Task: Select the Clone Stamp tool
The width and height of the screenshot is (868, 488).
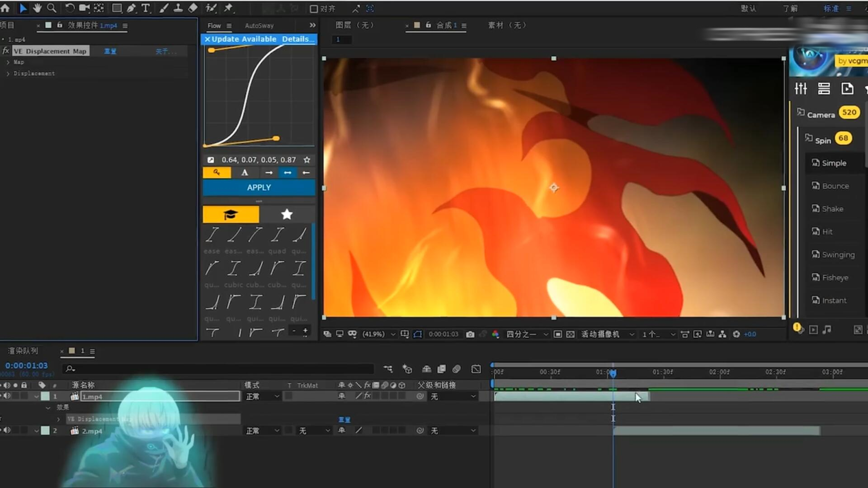Action: (x=178, y=8)
